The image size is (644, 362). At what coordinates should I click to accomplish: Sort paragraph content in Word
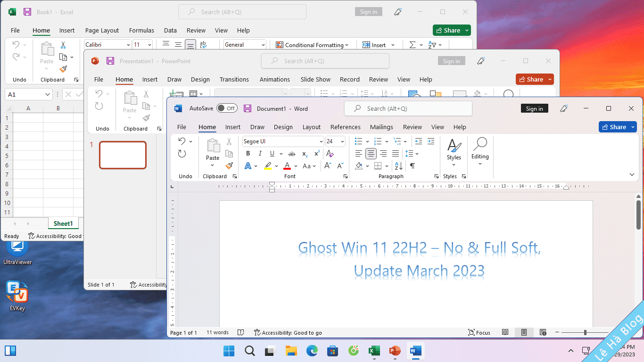(399, 166)
